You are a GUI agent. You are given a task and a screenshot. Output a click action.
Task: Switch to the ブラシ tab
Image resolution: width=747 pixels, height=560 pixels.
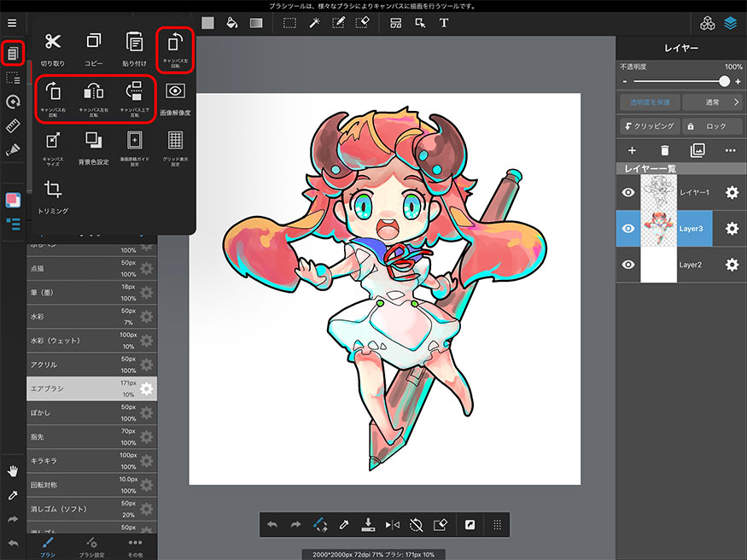pyautogui.click(x=48, y=546)
